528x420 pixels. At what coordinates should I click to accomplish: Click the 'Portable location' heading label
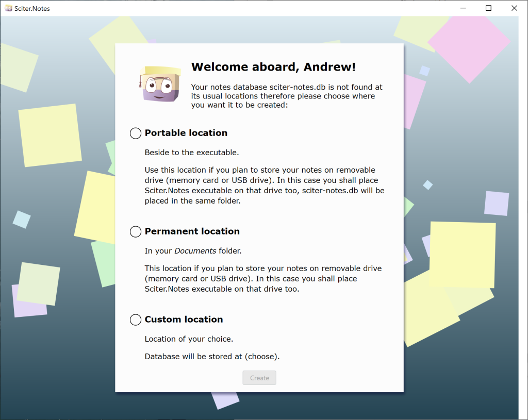(186, 133)
